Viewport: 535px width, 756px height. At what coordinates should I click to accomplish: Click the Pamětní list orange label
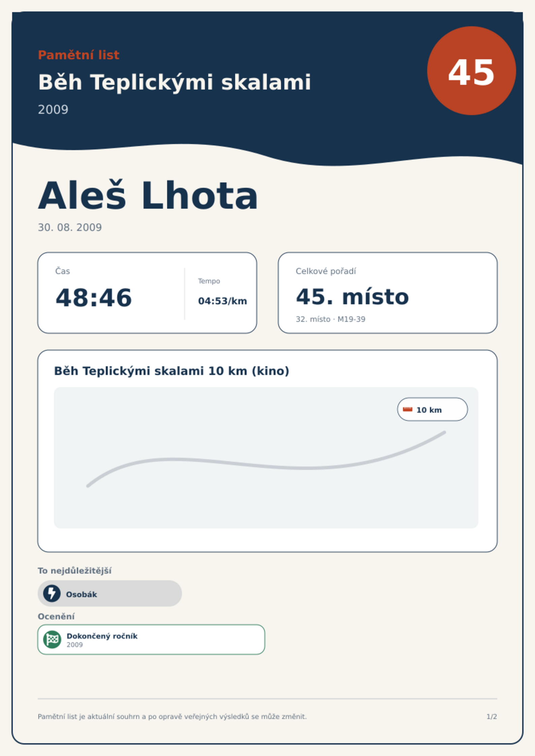pos(78,55)
